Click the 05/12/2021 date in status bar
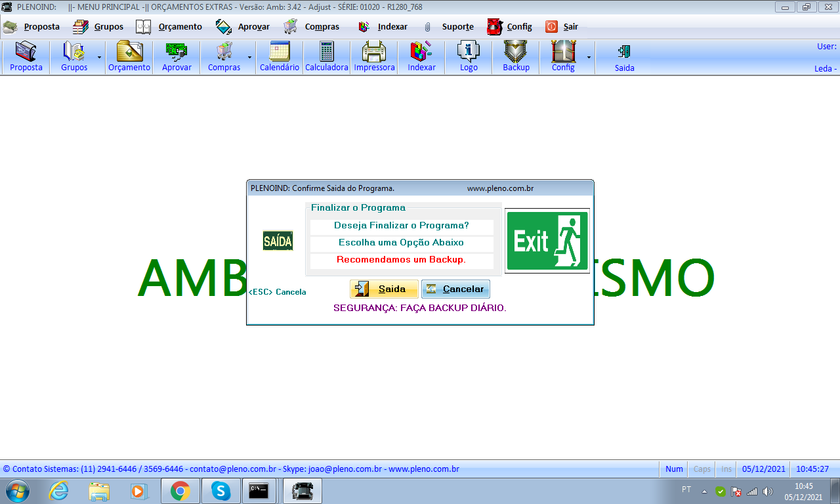 pyautogui.click(x=764, y=469)
